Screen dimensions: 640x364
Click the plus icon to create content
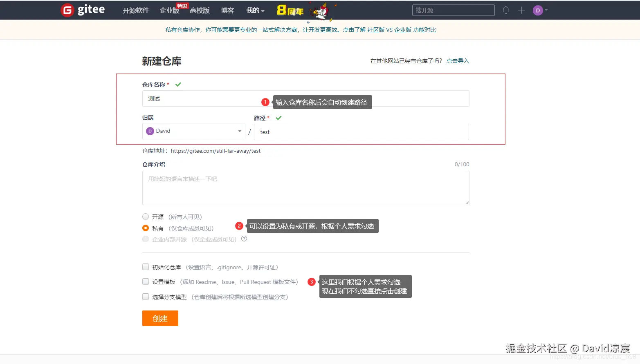coord(521,10)
